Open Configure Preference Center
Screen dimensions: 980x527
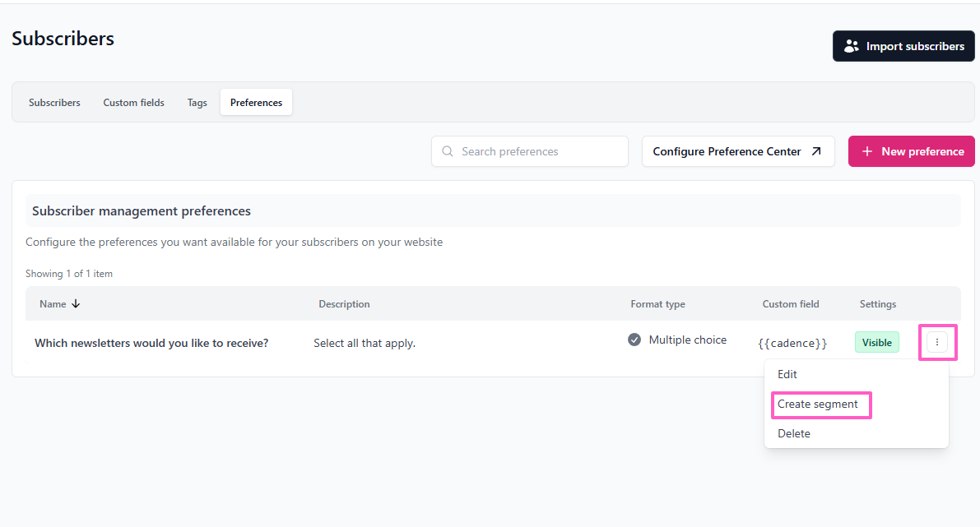coord(727,151)
